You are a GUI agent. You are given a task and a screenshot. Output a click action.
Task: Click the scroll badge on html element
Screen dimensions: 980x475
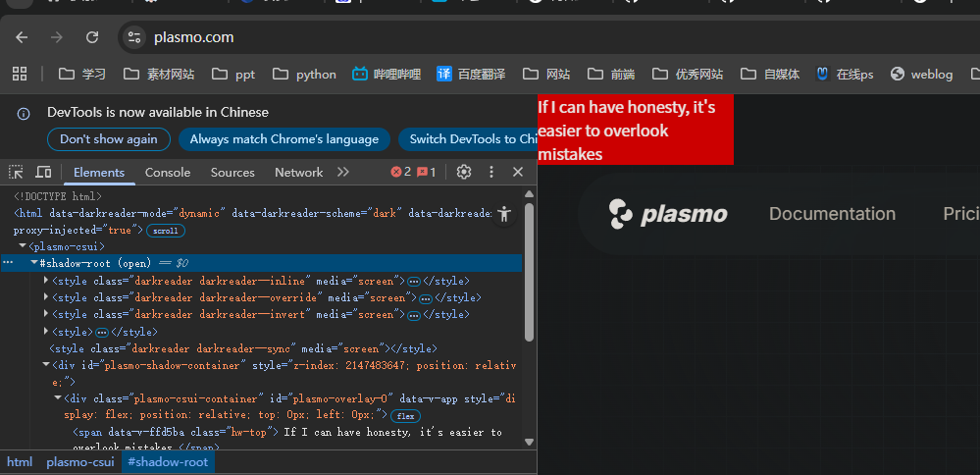click(x=166, y=231)
